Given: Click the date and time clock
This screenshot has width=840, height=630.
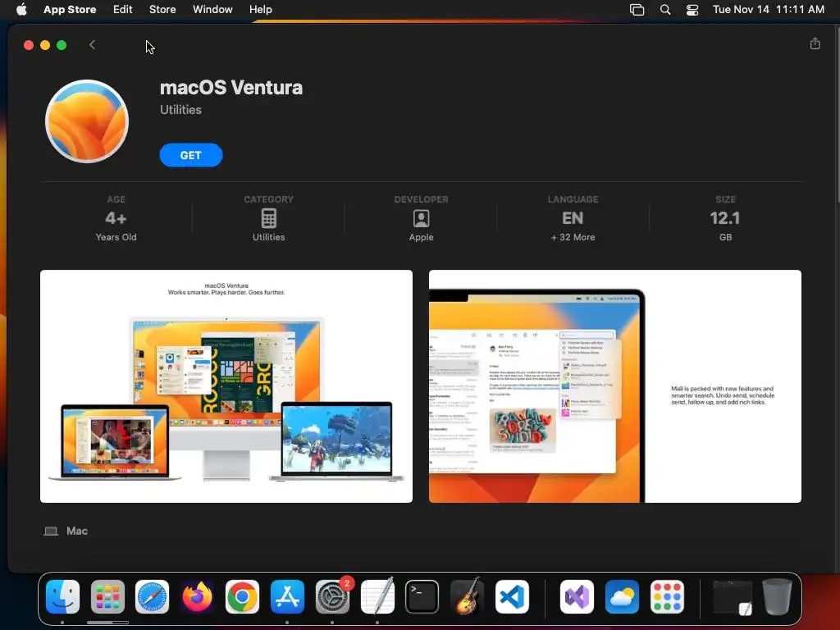Looking at the screenshot, I should tap(768, 10).
